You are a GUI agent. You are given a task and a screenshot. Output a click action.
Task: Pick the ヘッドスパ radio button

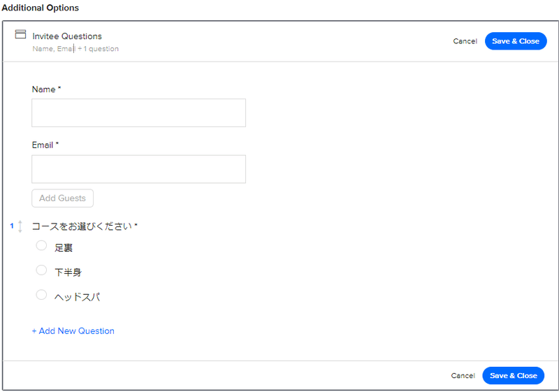tap(41, 295)
